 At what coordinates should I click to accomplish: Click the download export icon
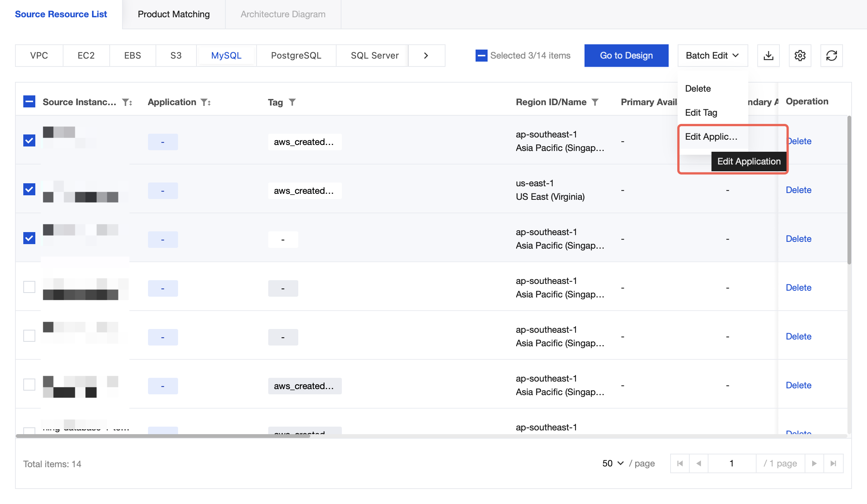point(768,56)
